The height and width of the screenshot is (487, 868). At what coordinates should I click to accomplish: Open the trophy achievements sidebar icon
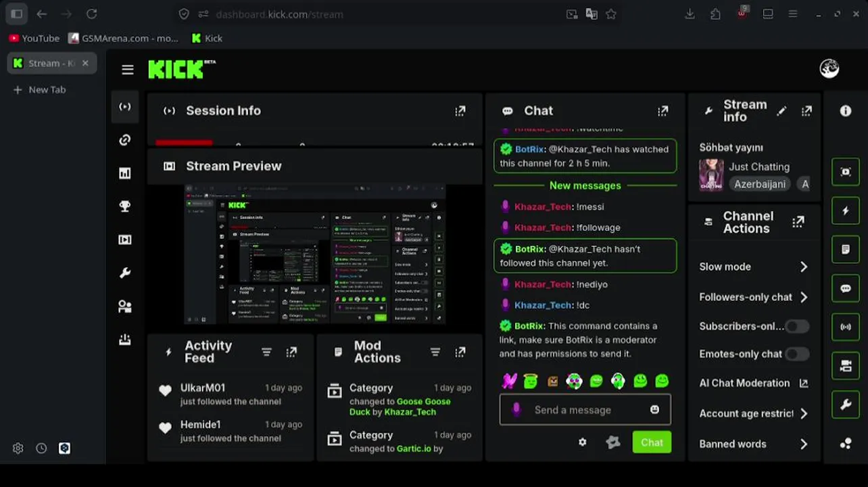[125, 206]
